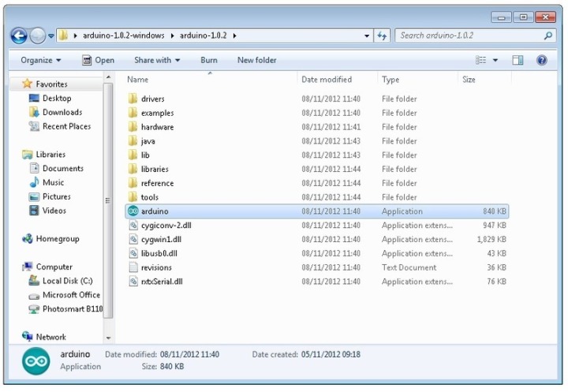Go back with the blue Back arrow
Image resolution: width=568 pixels, height=392 pixels.
coord(19,35)
